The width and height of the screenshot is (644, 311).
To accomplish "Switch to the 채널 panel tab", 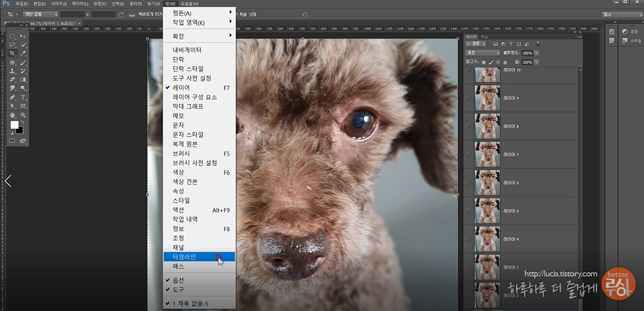I will [484, 37].
